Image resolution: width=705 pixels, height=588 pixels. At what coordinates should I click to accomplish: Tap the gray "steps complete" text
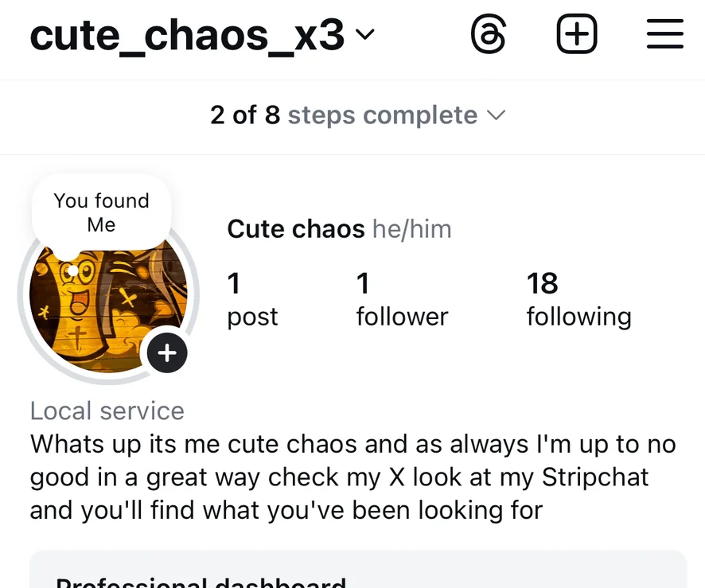click(x=382, y=115)
